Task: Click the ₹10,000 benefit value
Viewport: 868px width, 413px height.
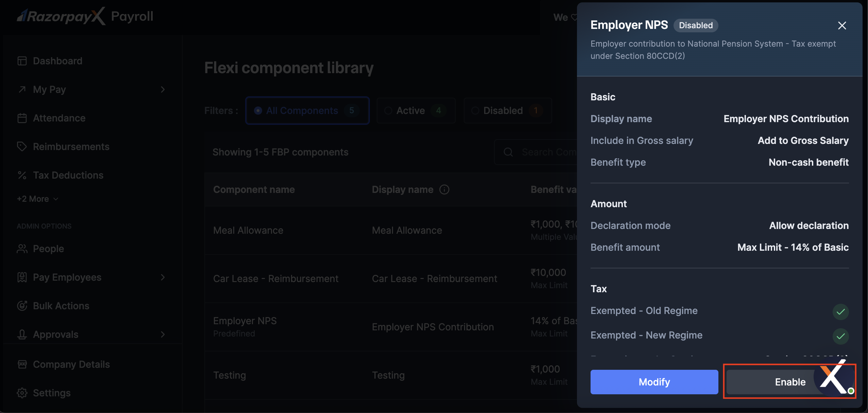Action: [x=548, y=272]
